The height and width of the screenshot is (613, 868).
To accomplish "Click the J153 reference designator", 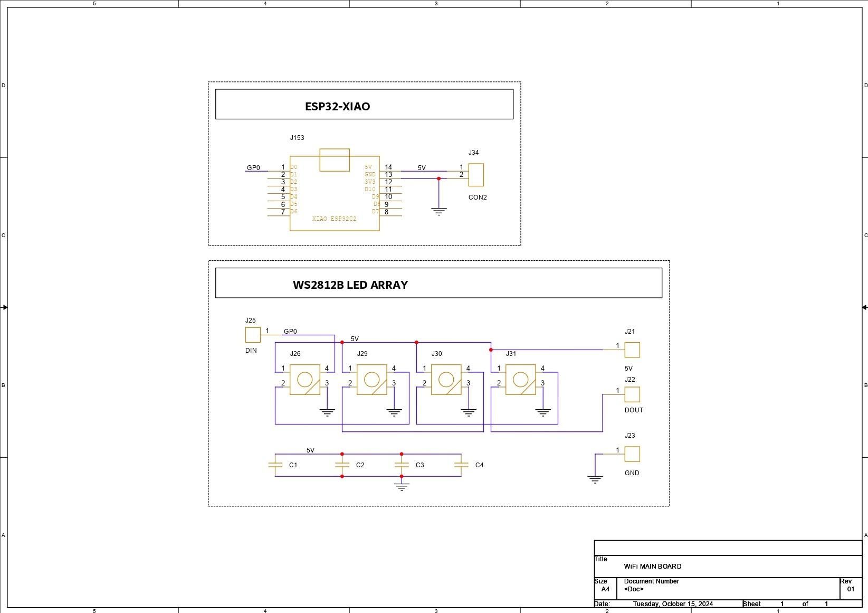I will [297, 138].
